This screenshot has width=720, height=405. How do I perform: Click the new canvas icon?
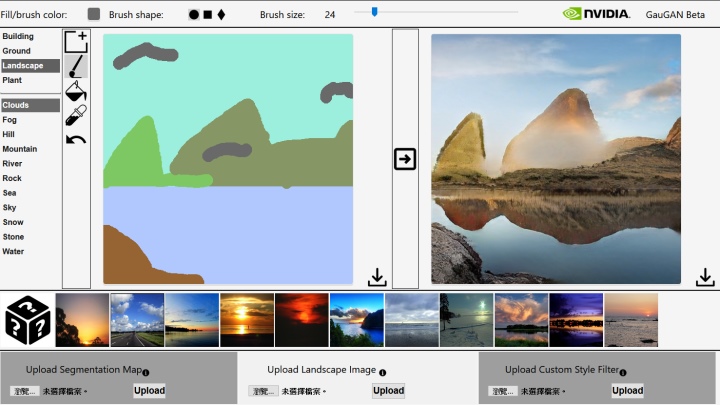click(76, 41)
